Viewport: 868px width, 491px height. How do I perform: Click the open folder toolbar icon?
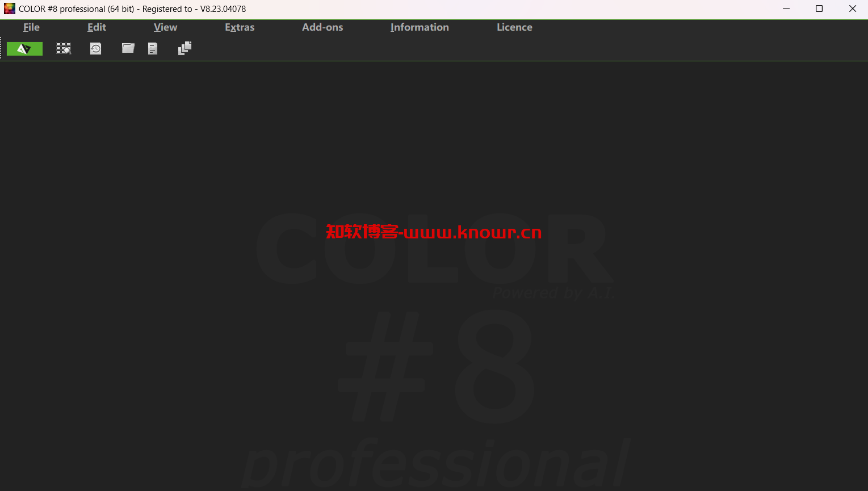click(128, 48)
